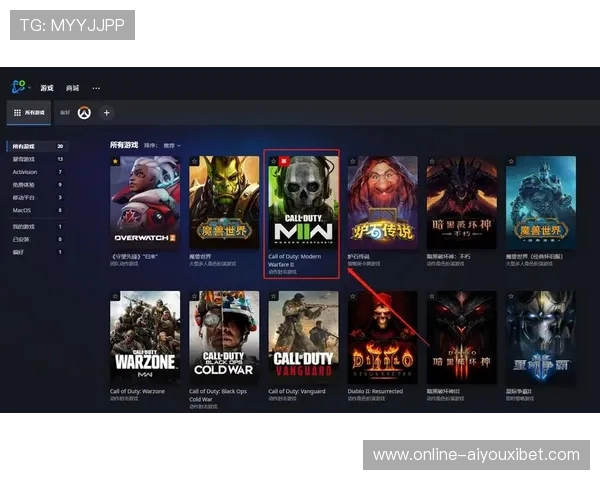This screenshot has width=600, height=480.
Task: Click the 《守望先锋》"归来" title text
Action: [134, 256]
